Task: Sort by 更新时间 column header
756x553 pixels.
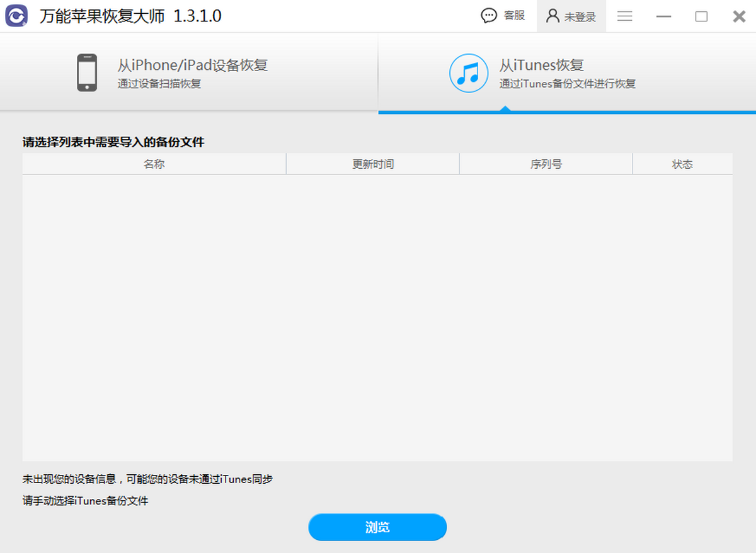Action: point(373,164)
